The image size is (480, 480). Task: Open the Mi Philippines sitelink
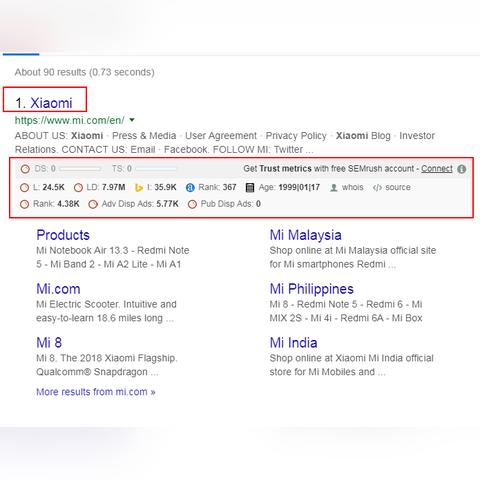(312, 289)
